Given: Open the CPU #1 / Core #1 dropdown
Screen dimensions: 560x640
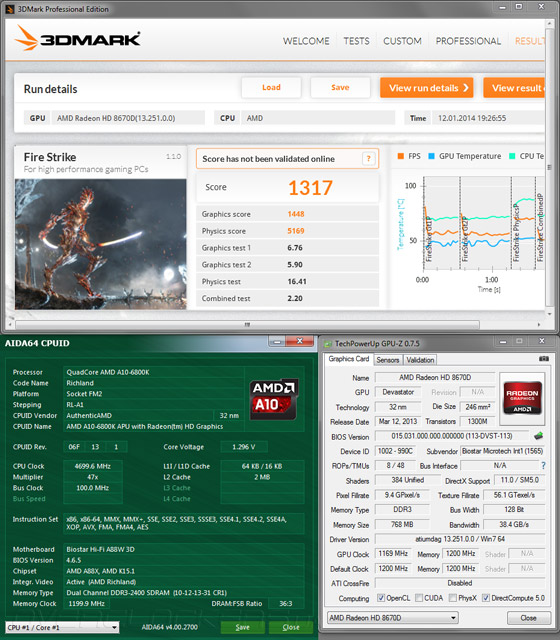Looking at the screenshot, I should [62, 627].
